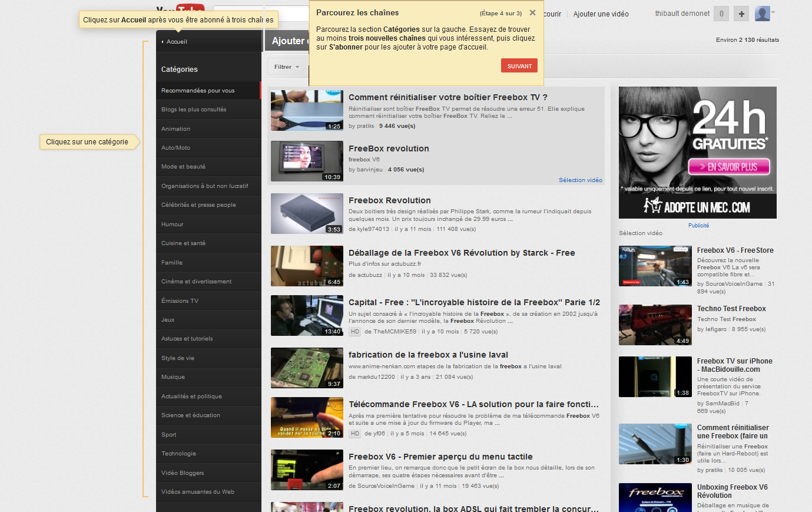This screenshot has width=812, height=512.
Task: Click thibault demonet username in header
Action: click(x=682, y=14)
